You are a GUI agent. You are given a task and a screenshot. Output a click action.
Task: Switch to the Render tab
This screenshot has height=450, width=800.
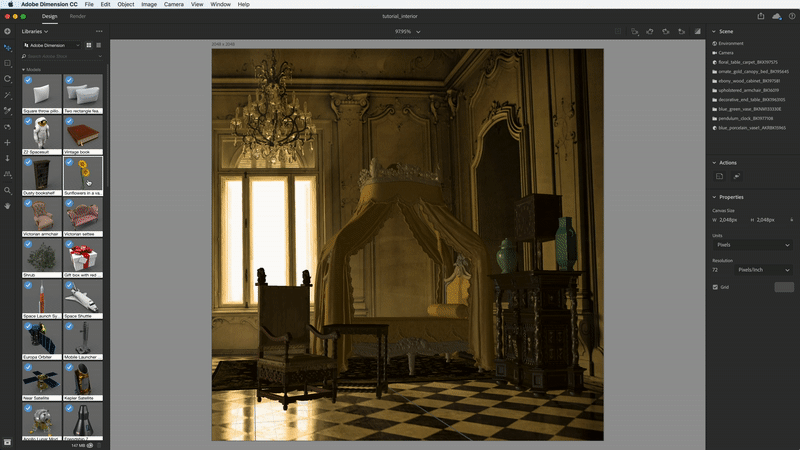pyautogui.click(x=78, y=16)
